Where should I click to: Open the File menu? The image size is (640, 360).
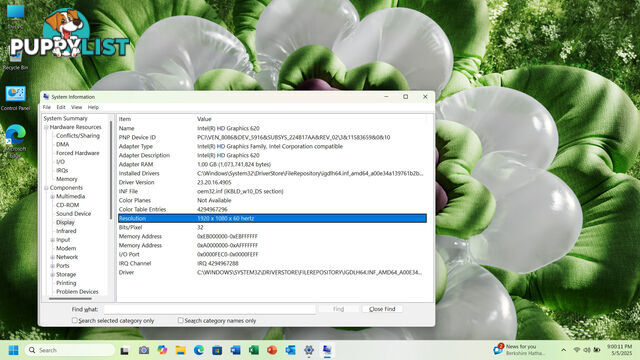[47, 107]
